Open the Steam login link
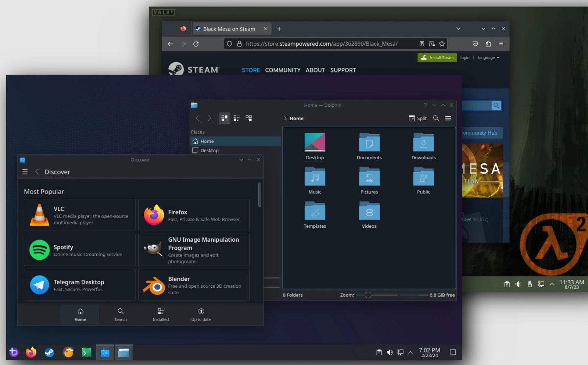 point(465,57)
